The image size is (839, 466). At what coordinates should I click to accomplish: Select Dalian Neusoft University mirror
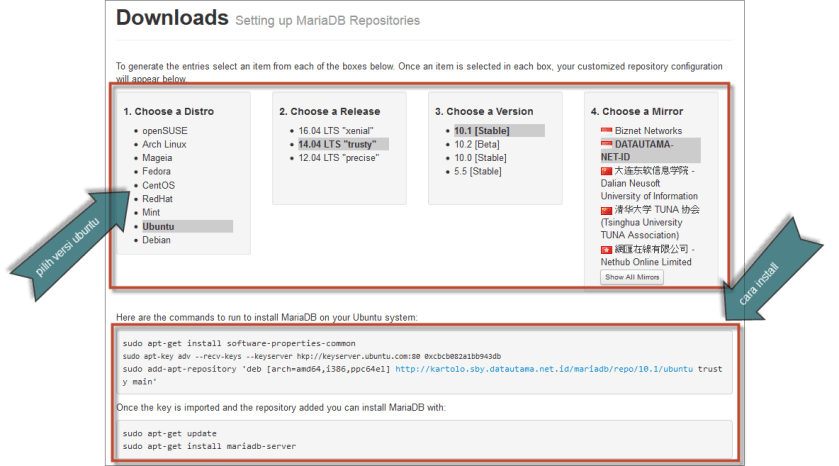coord(649,184)
